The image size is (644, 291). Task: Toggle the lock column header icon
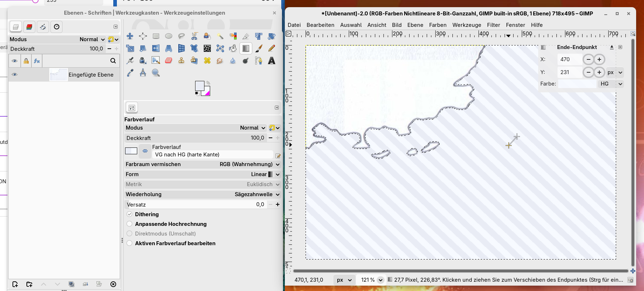[26, 61]
